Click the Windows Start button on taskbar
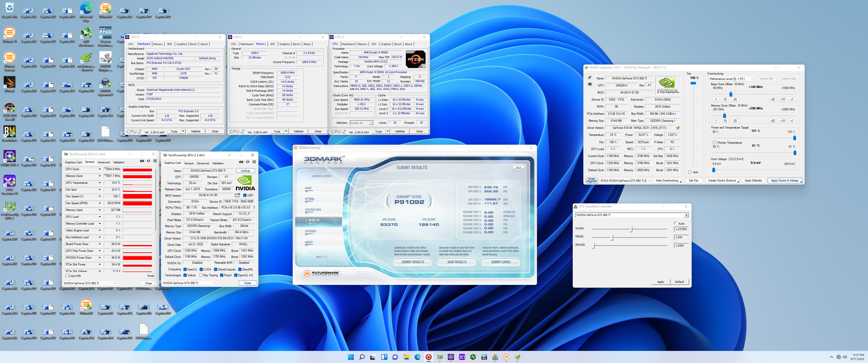The height and width of the screenshot is (363, 868). tap(351, 357)
